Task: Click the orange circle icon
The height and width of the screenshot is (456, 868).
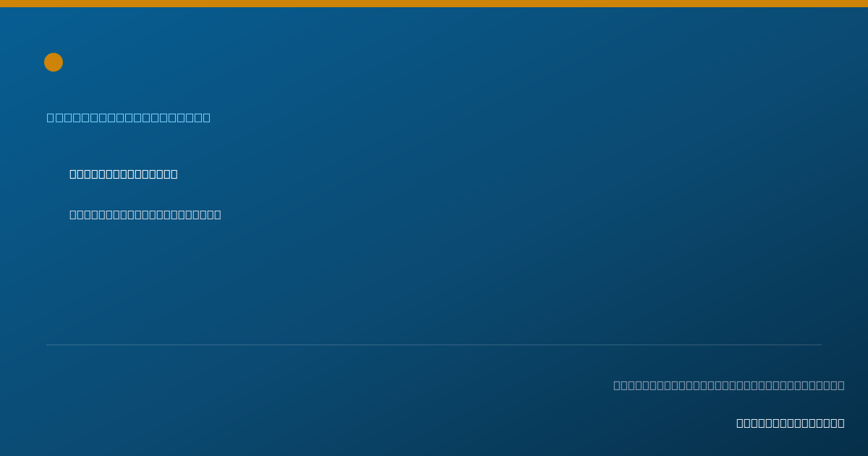Action: [x=54, y=62]
